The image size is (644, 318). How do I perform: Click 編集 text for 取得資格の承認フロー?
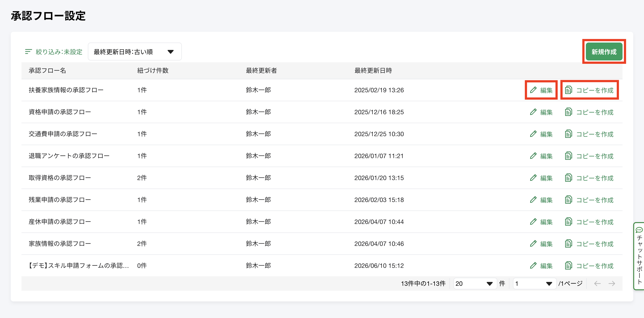click(x=546, y=178)
